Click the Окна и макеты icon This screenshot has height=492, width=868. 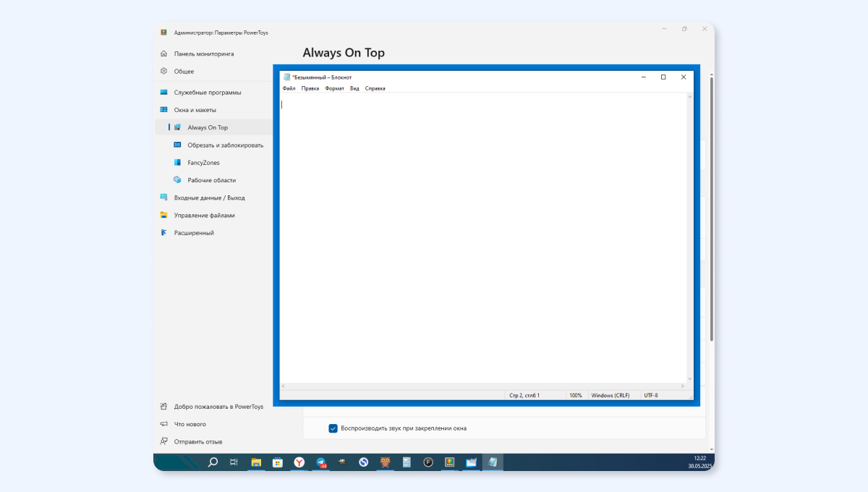click(164, 110)
